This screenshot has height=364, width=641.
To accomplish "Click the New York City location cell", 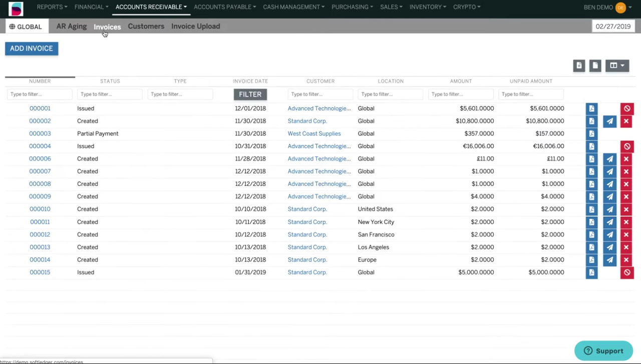I will coord(376,222).
